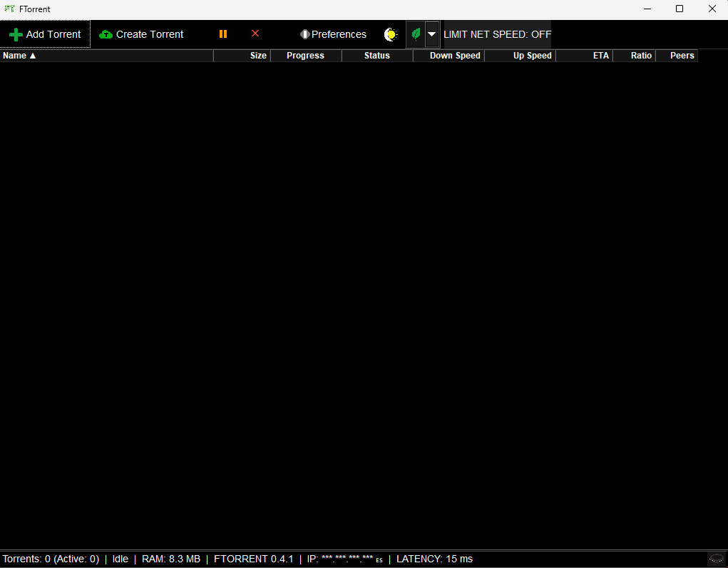Image resolution: width=728 pixels, height=568 pixels.
Task: Toggle light/dark theme moon-sun icon
Action: [x=391, y=34]
